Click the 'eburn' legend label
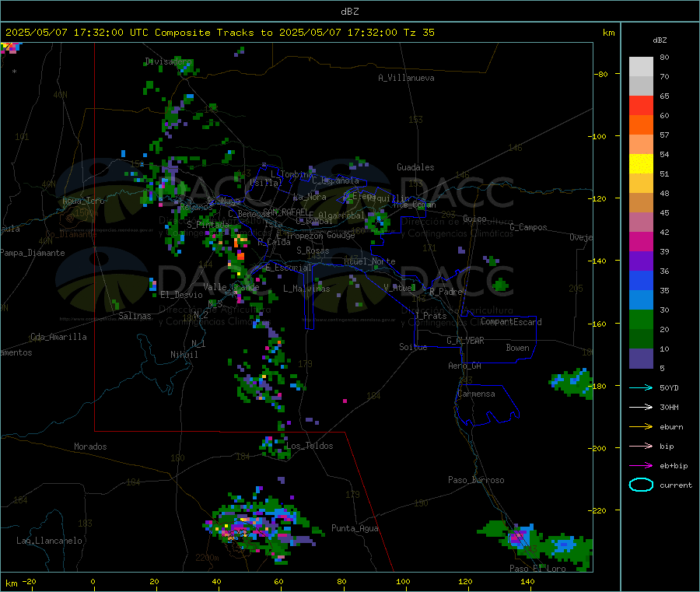This screenshot has width=700, height=592. point(671,427)
